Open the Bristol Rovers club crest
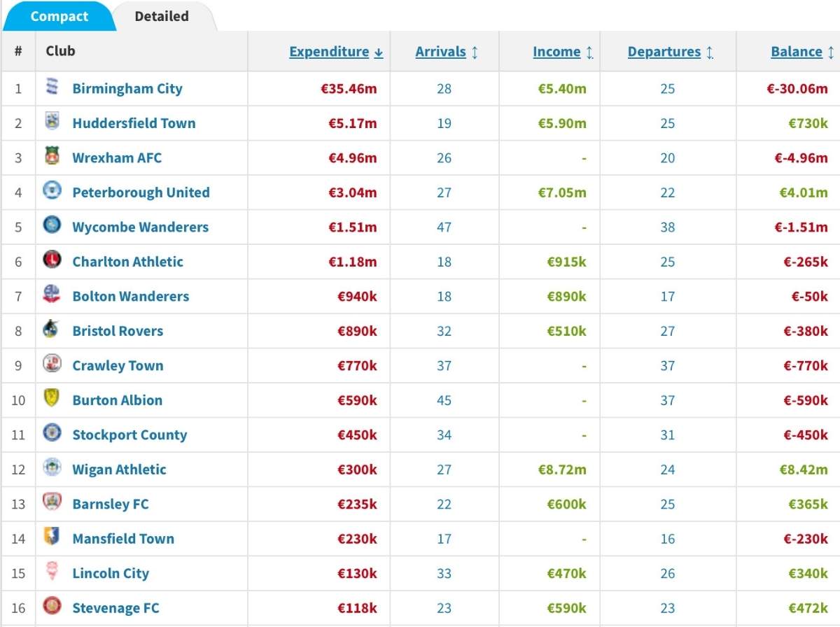840x627 pixels. [x=52, y=330]
